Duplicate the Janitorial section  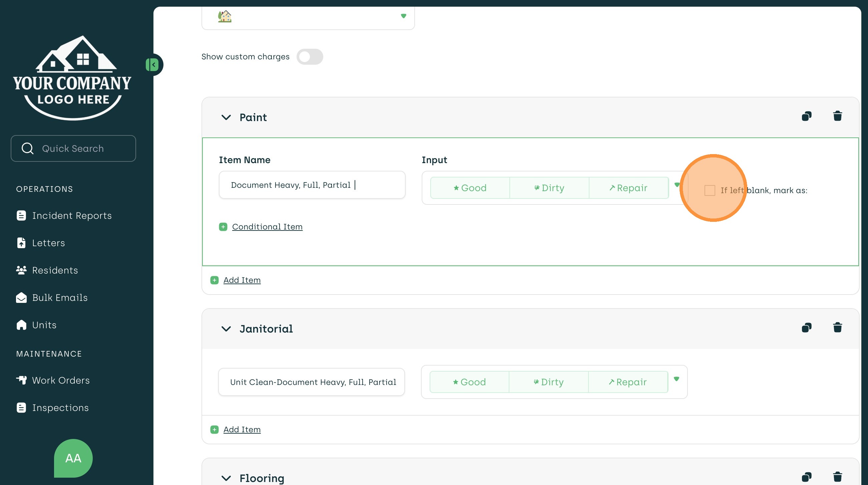806,328
